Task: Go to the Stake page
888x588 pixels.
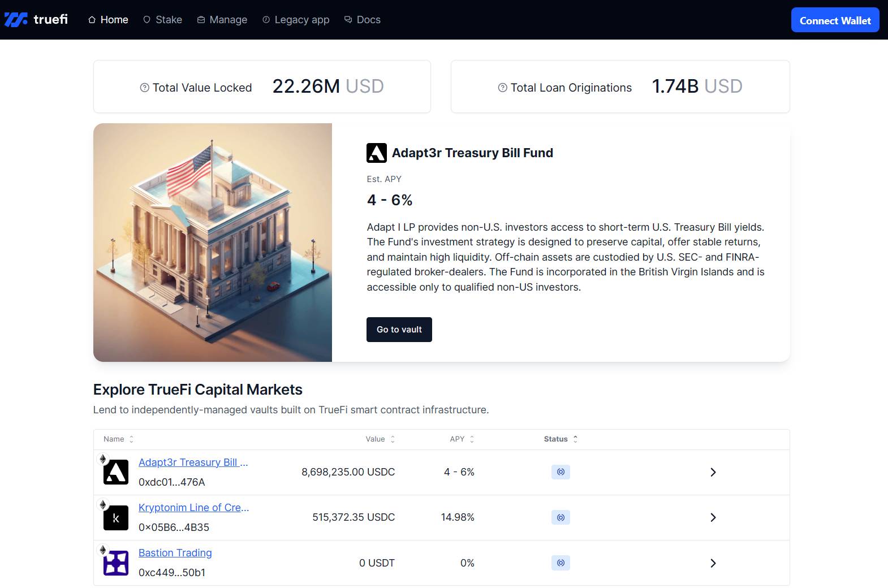Action: pos(162,20)
